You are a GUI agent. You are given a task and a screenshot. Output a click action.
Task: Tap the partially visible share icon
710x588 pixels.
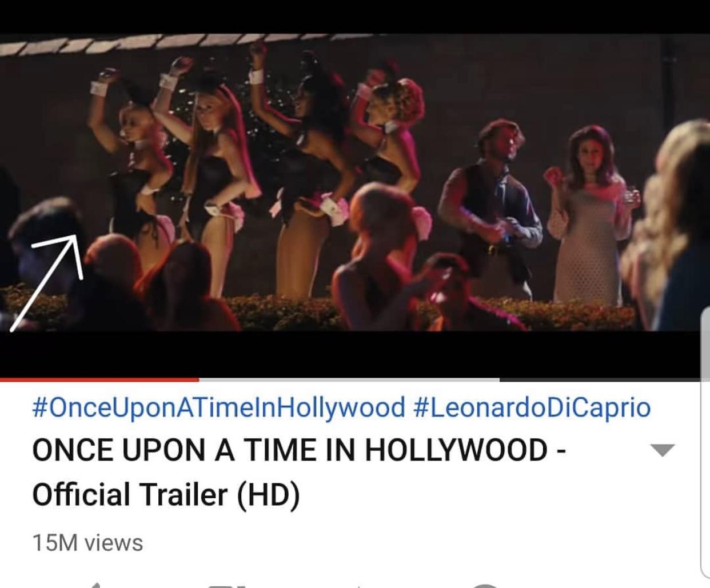point(357,585)
